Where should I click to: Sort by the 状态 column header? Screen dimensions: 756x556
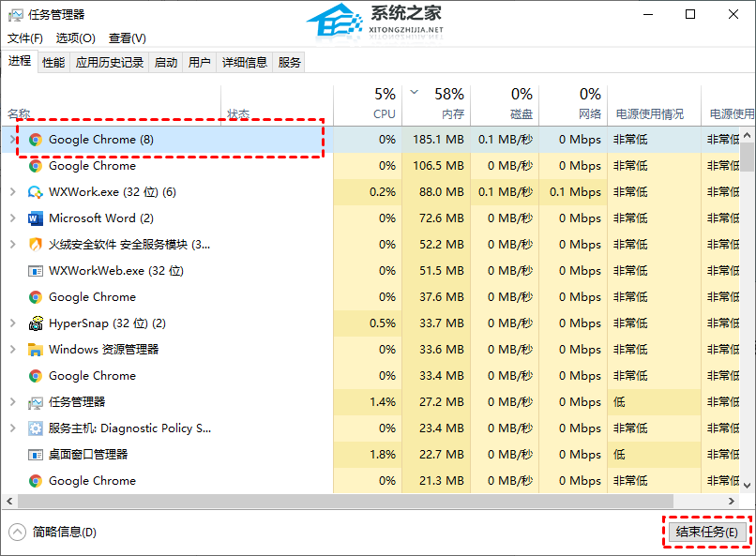[278, 105]
